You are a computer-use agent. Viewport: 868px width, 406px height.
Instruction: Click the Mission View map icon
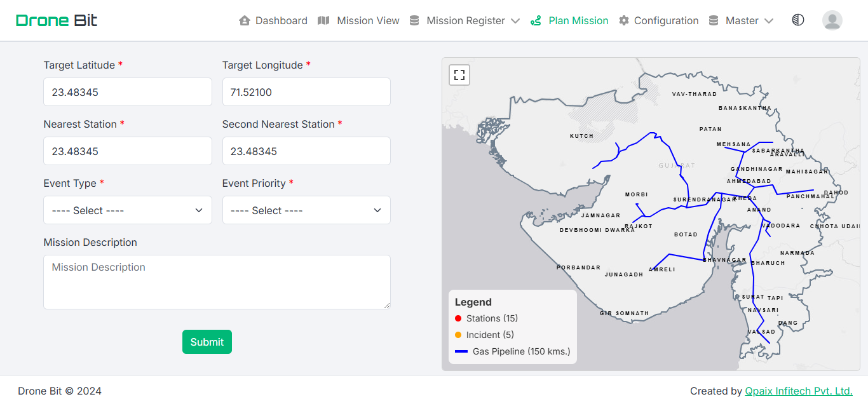323,21
